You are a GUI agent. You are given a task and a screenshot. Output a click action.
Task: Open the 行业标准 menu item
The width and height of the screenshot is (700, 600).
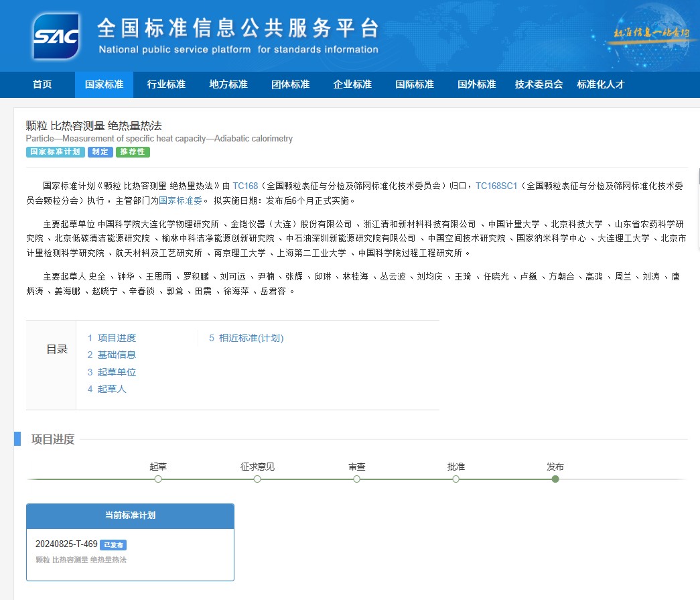click(x=166, y=84)
